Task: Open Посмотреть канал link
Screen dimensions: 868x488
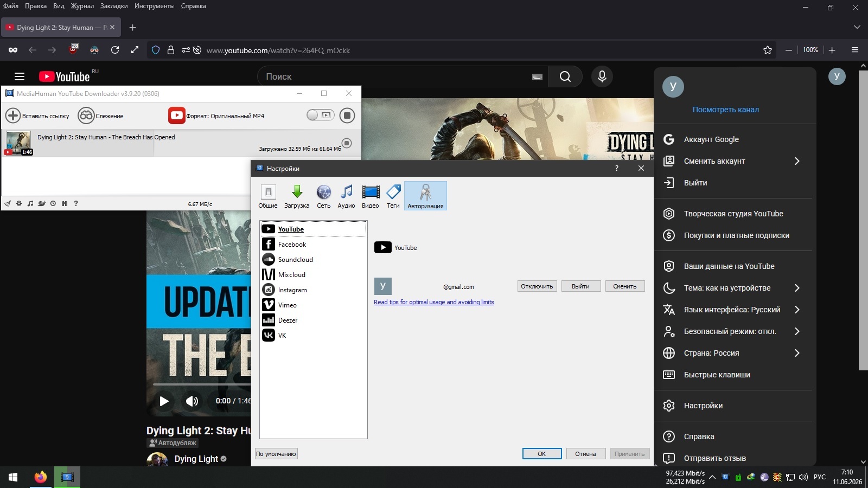Action: click(726, 110)
